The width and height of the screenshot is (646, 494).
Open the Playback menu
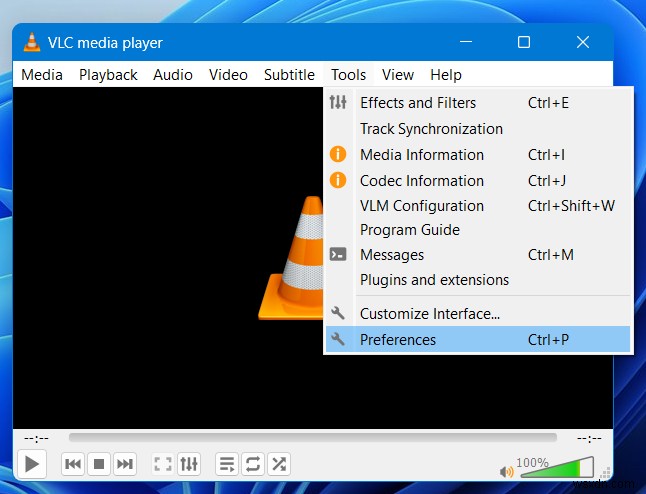(108, 75)
